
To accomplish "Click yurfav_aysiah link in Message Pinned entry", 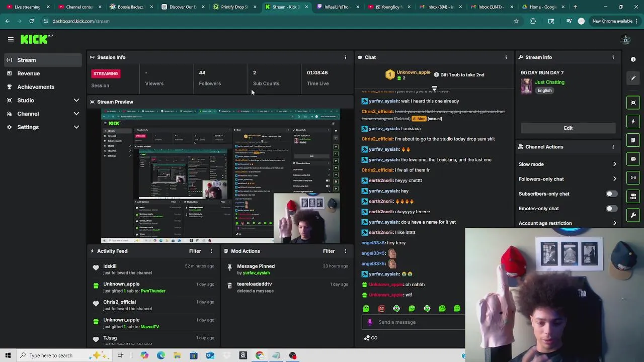I will click(256, 273).
